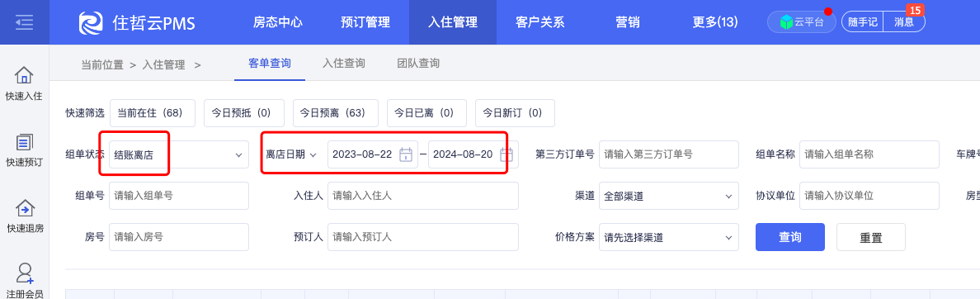980x299 pixels.
Task: Open the 云平台 cube button
Action: (x=801, y=22)
